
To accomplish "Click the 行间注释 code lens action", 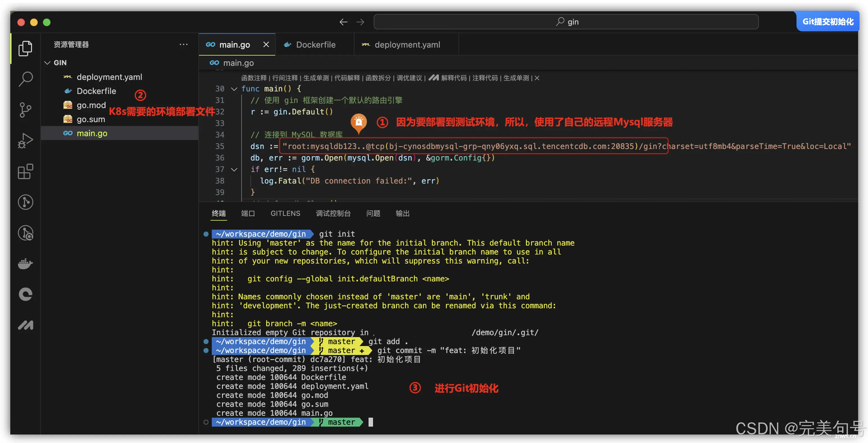I will tap(285, 78).
